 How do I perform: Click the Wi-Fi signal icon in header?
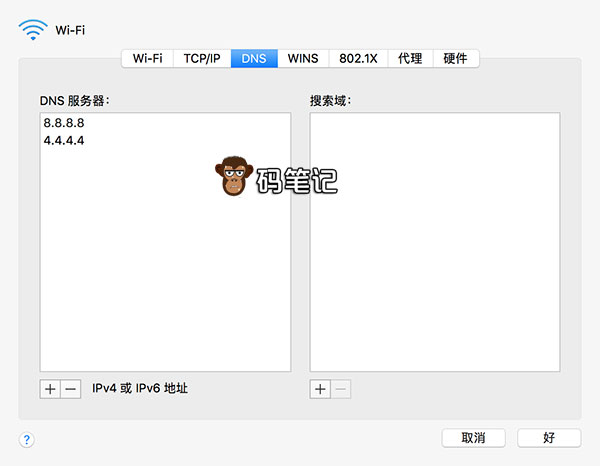click(x=32, y=28)
